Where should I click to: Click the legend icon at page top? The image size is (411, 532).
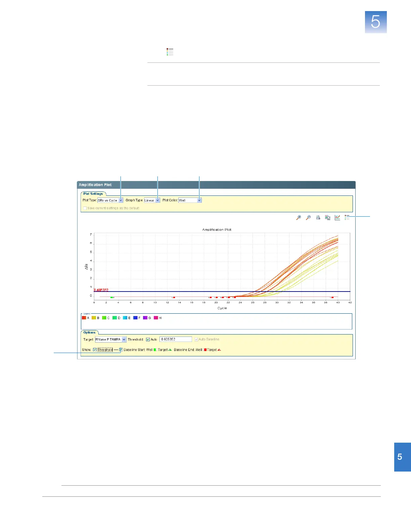170,52
